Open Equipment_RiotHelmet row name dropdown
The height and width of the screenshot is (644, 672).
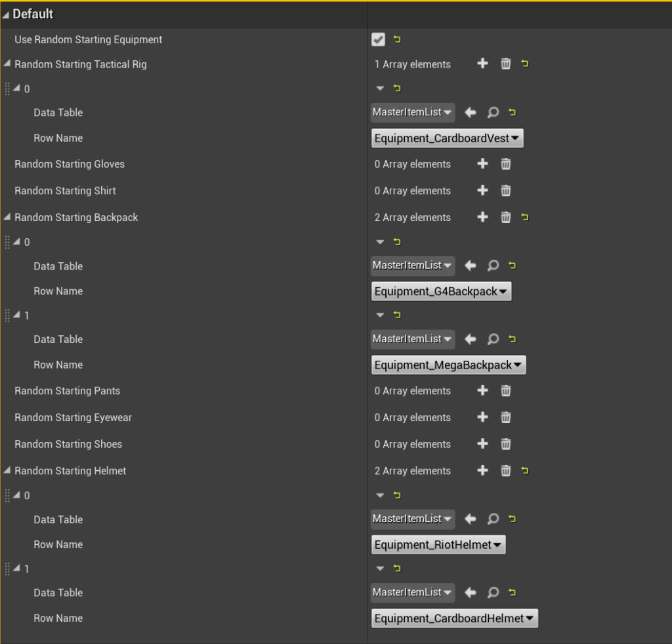click(438, 544)
